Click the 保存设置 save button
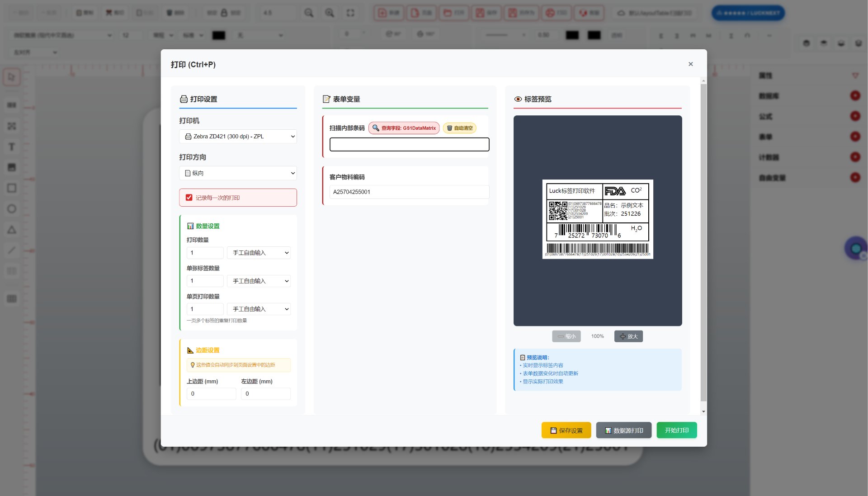 click(566, 430)
